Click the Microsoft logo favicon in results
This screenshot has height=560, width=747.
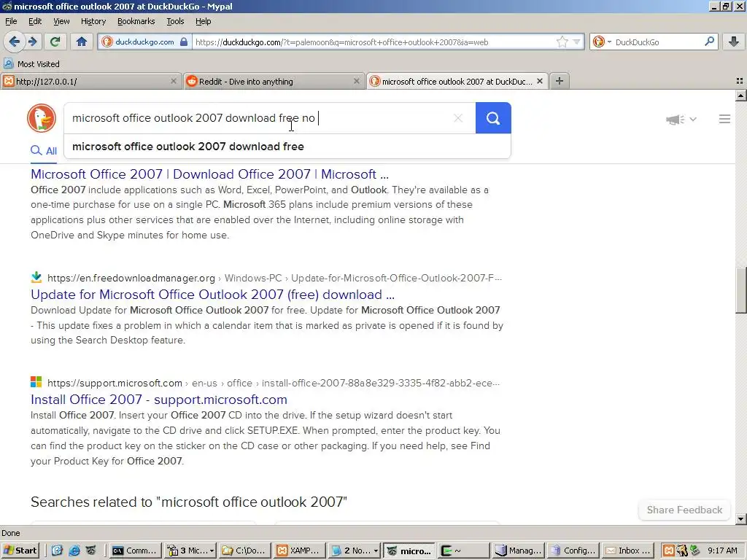36,382
